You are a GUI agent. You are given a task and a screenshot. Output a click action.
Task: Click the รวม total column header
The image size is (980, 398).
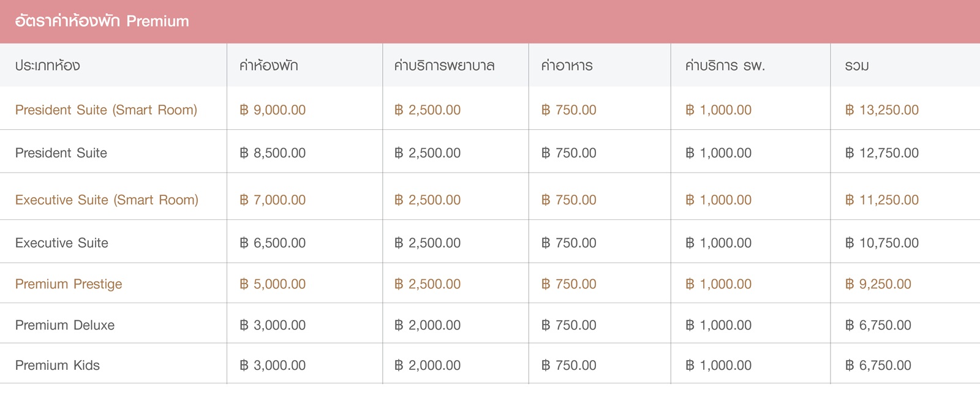pyautogui.click(x=856, y=66)
